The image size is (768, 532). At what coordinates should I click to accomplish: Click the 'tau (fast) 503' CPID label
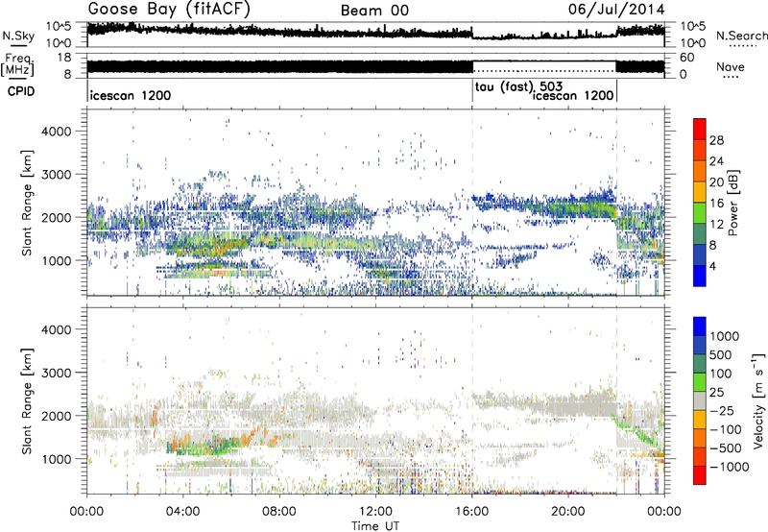518,86
